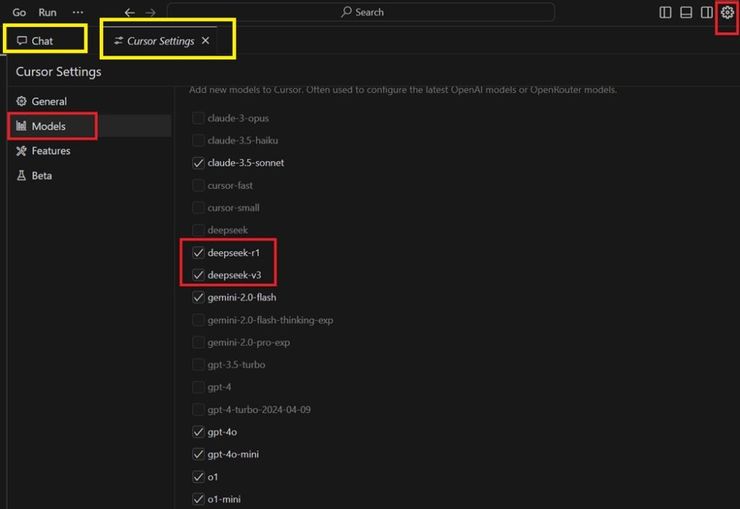740x509 pixels.
Task: Go forward with the right arrow
Action: click(x=150, y=13)
